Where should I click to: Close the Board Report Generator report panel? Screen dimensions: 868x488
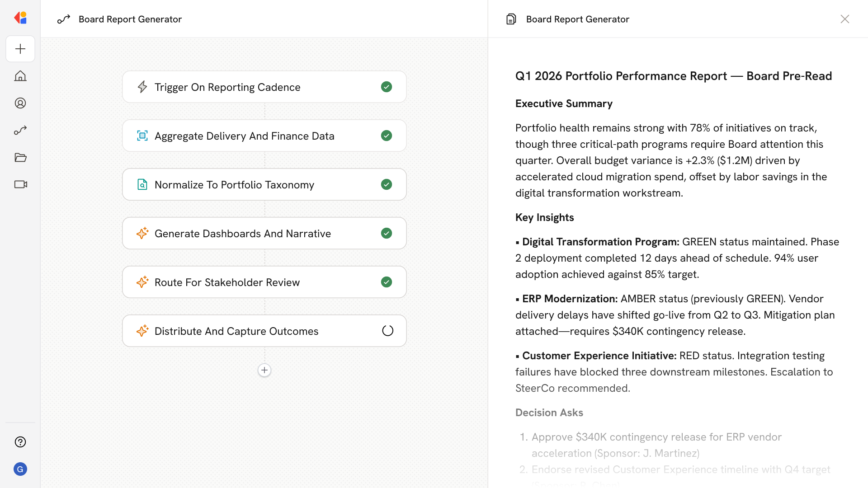pos(844,19)
